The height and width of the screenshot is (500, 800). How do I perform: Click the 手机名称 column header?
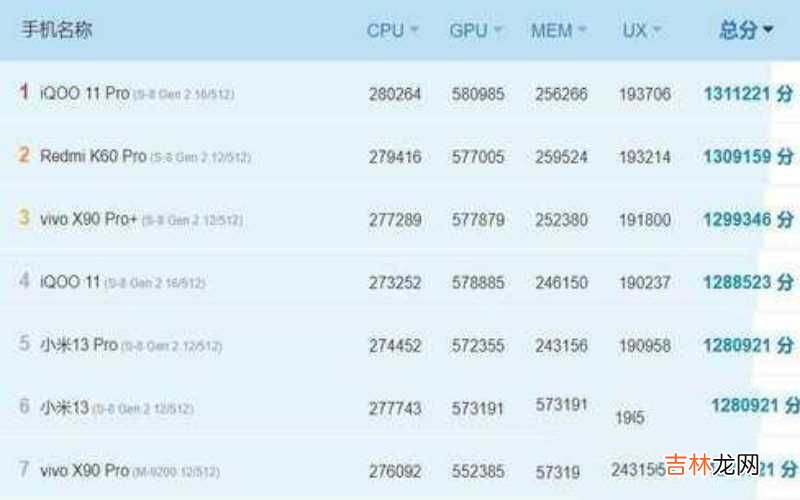[56, 30]
